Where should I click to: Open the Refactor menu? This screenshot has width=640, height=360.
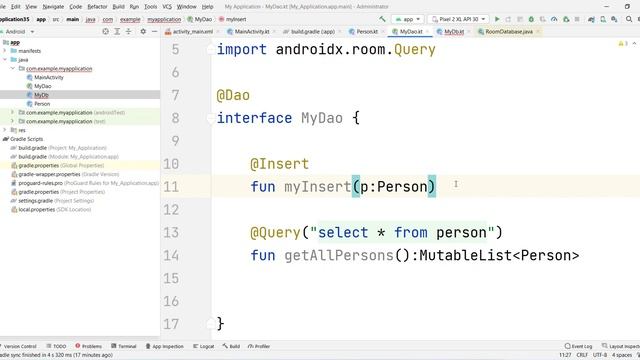tap(97, 7)
